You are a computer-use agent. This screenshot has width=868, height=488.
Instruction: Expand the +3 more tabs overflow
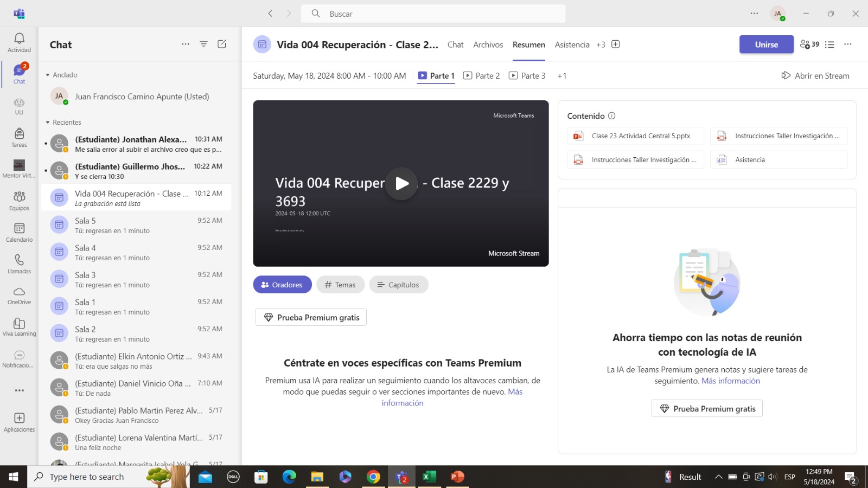tap(601, 45)
